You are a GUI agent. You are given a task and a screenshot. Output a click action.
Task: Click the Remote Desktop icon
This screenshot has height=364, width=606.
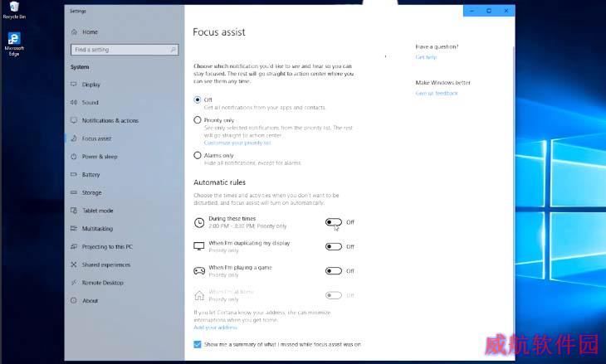click(74, 283)
